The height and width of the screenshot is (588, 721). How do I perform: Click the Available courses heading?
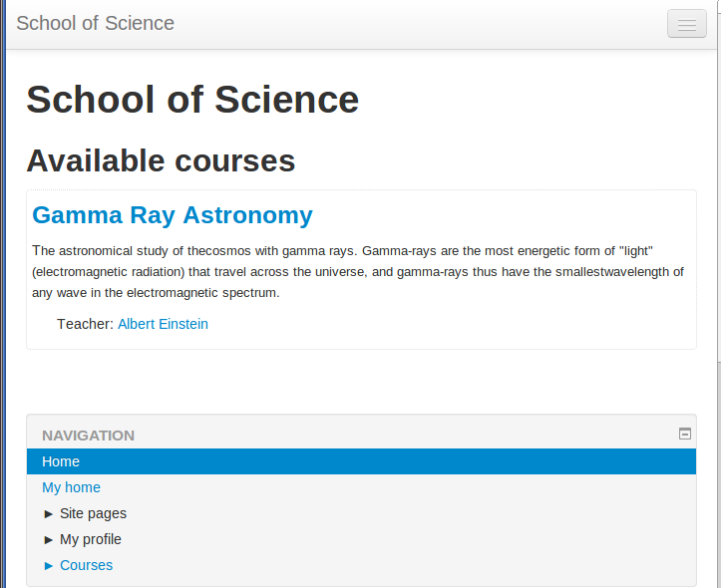(161, 160)
